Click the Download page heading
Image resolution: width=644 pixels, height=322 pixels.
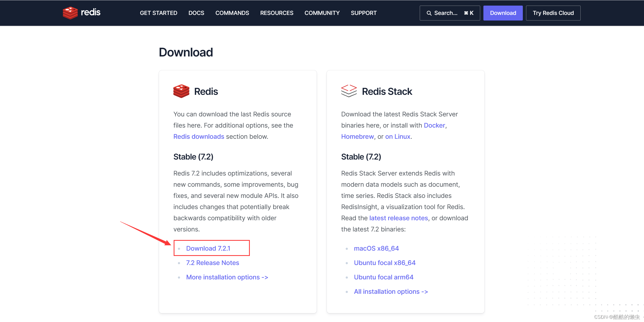(x=186, y=52)
